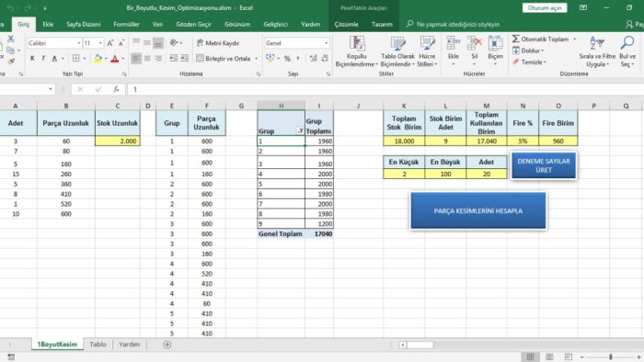Decrease font size with small A
The height and width of the screenshot is (362, 644).
pos(121,43)
